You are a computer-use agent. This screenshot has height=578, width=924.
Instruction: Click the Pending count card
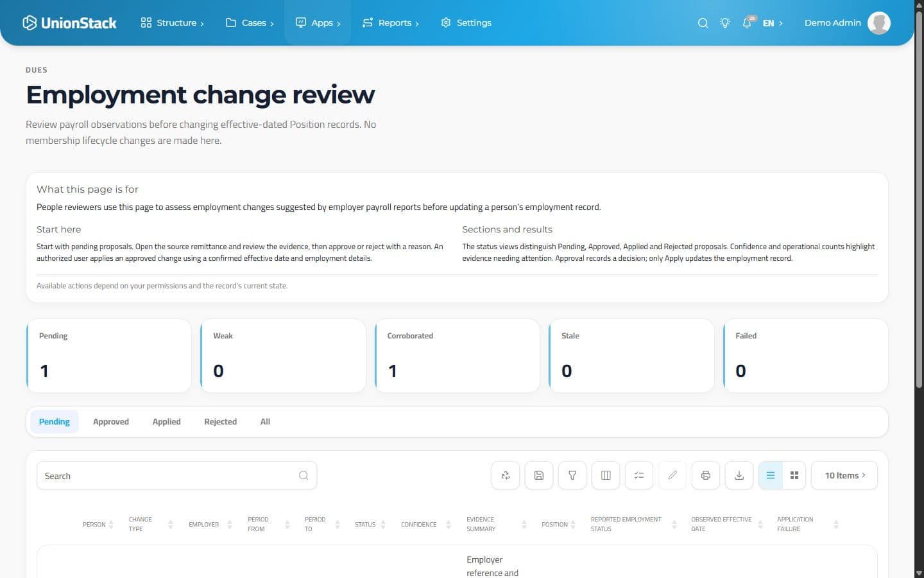(x=109, y=356)
